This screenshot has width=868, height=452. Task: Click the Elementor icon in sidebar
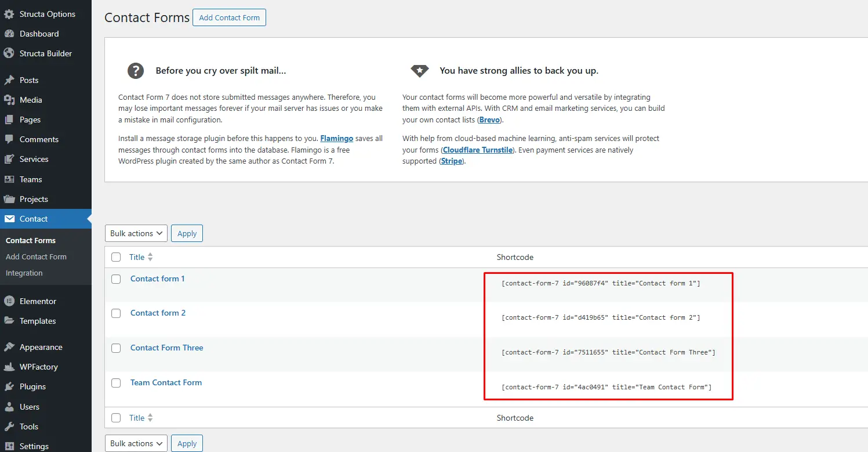point(9,301)
